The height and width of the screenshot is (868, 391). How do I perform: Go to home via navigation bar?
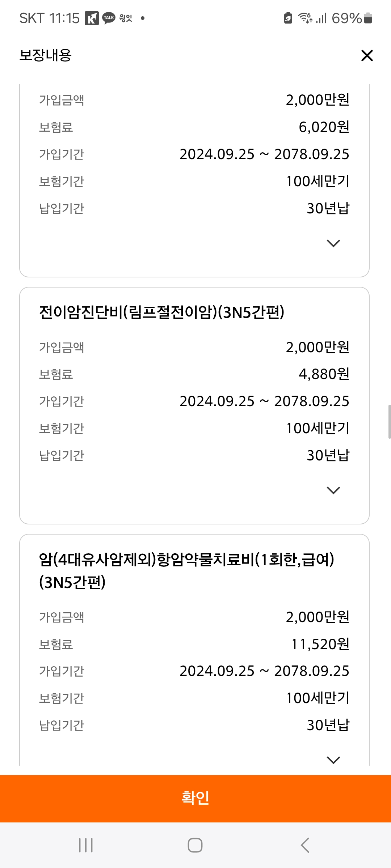click(x=195, y=845)
